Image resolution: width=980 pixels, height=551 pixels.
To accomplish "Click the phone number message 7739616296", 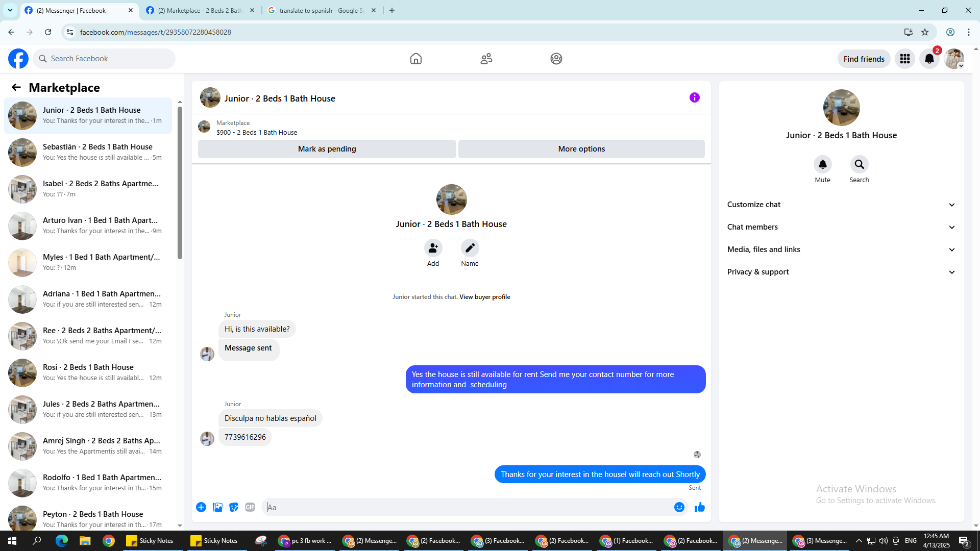I will point(245,437).
